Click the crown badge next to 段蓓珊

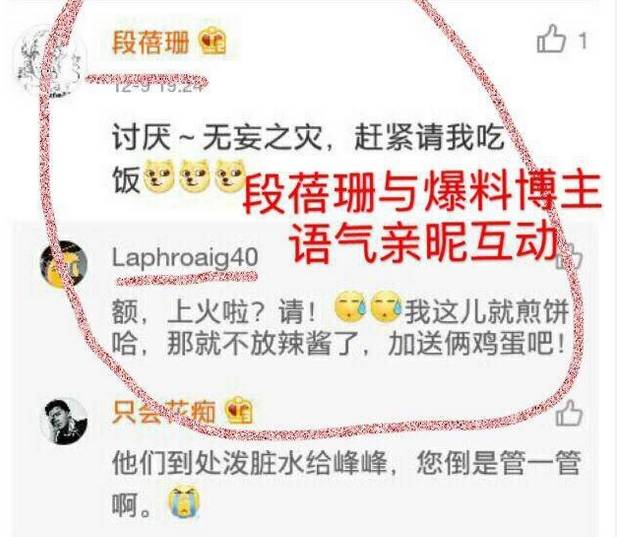point(213,41)
